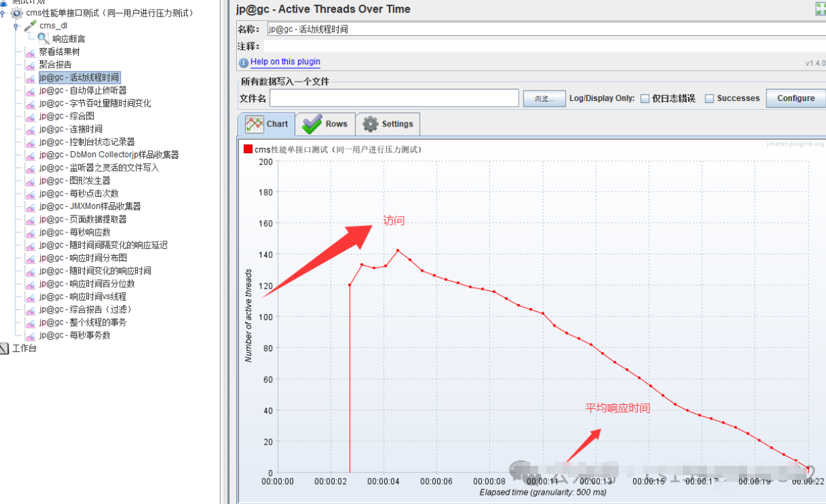The height and width of the screenshot is (504, 826).
Task: Click the cms性能单接口测试 legend label in chart
Action: click(x=338, y=149)
